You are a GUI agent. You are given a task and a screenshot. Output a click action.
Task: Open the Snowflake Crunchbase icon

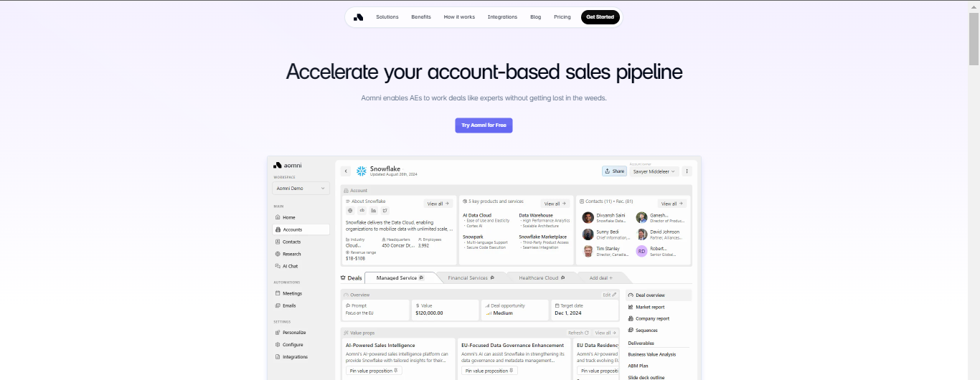[x=362, y=211]
